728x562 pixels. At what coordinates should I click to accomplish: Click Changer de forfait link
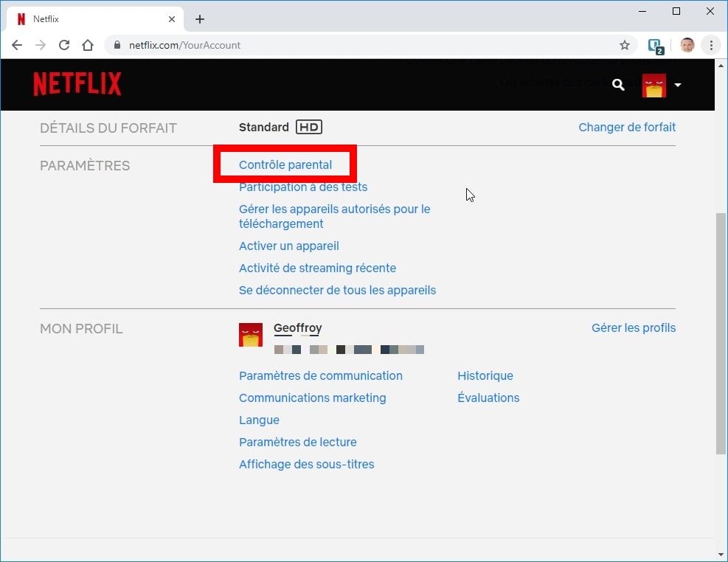click(627, 127)
